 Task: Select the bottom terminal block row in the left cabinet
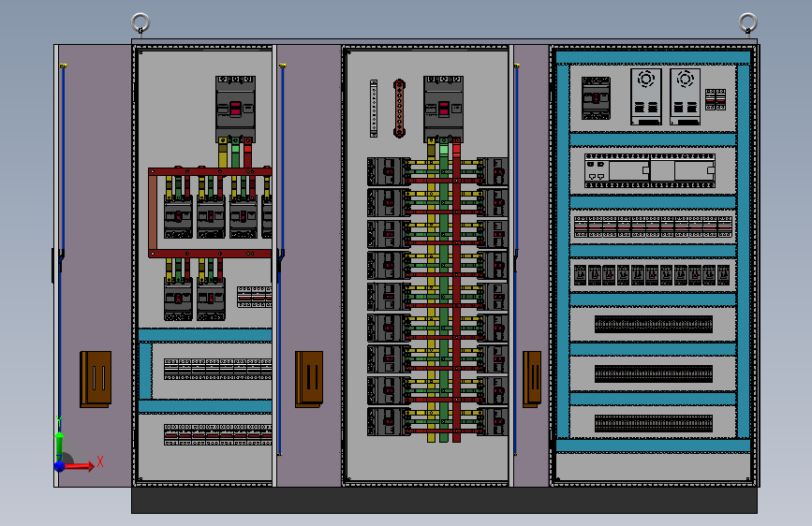click(218, 434)
